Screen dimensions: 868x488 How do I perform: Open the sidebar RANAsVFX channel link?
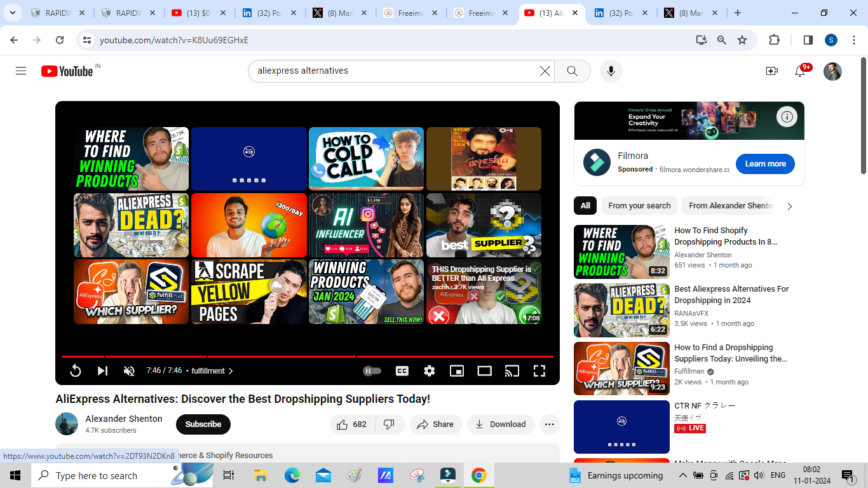[691, 313]
